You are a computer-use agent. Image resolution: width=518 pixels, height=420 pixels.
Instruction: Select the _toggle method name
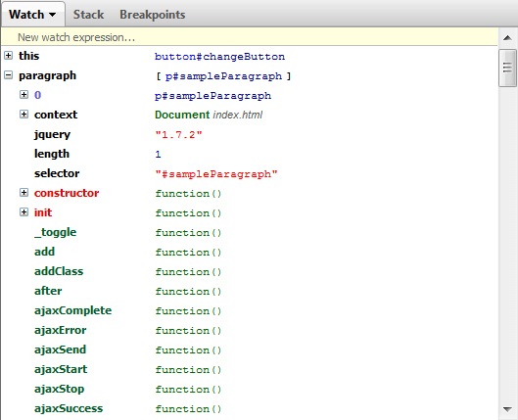click(55, 232)
